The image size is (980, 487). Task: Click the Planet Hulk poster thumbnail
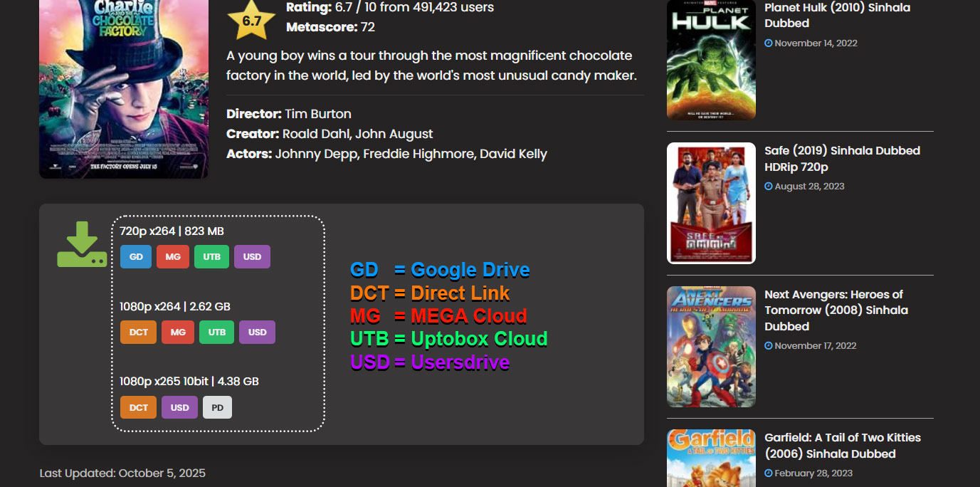point(711,60)
